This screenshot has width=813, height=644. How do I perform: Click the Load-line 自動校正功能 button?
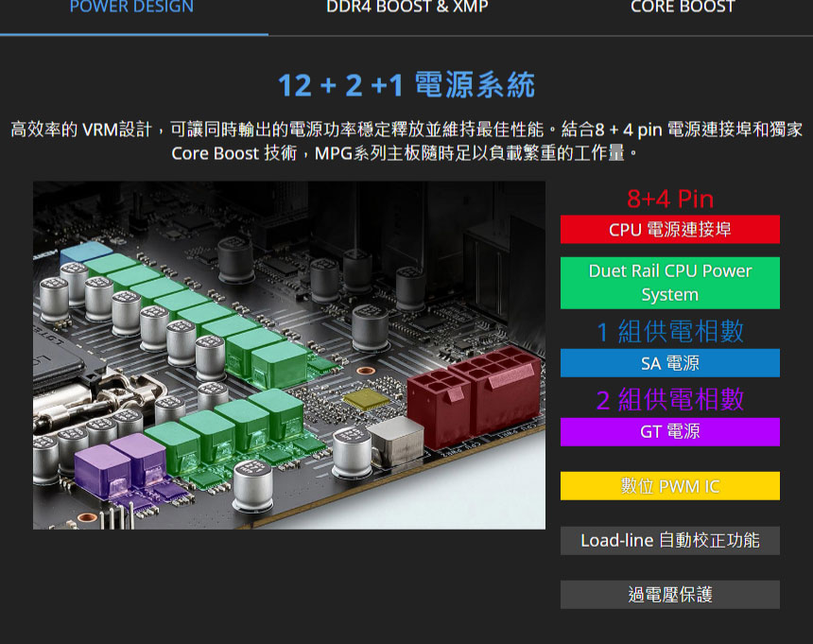670,540
